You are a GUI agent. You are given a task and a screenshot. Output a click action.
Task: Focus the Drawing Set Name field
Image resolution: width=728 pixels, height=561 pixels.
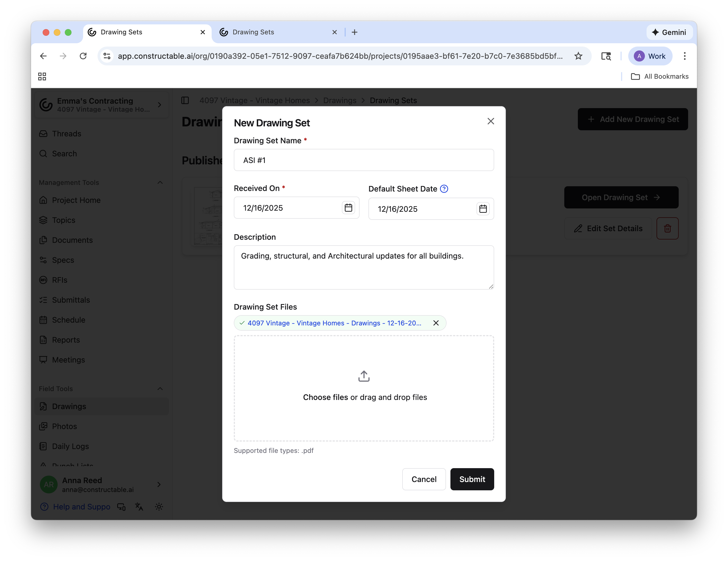[364, 160]
